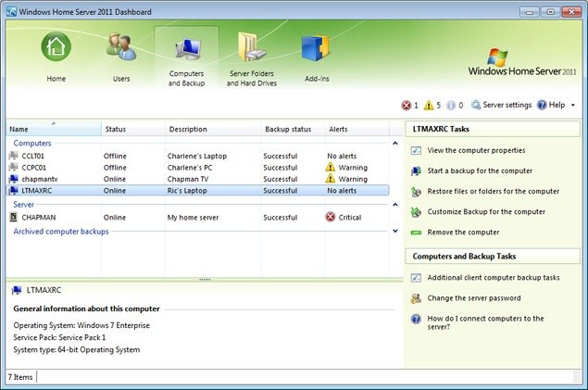Select the CCPC01 row name

click(33, 168)
